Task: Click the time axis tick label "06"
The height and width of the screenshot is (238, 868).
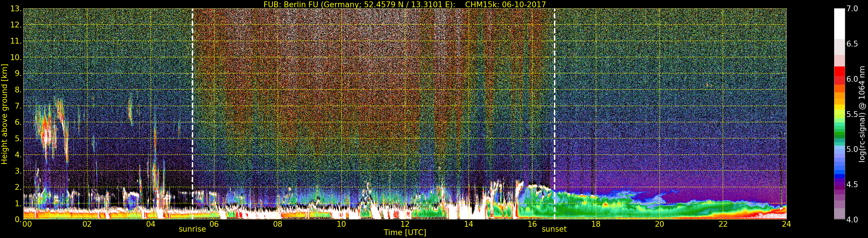Action: 214,224
